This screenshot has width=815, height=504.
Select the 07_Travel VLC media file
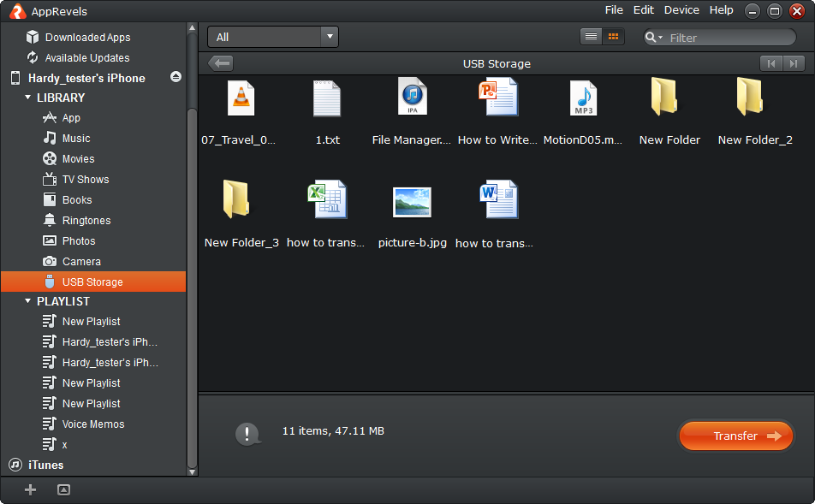click(241, 99)
